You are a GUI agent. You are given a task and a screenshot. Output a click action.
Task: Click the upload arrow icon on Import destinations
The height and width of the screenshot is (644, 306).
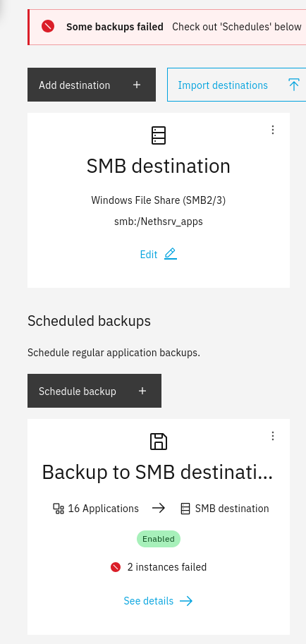294,85
